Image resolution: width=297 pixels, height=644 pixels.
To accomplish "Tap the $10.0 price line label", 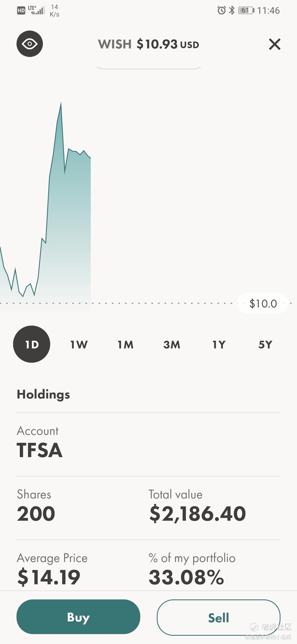I will 263,303.
